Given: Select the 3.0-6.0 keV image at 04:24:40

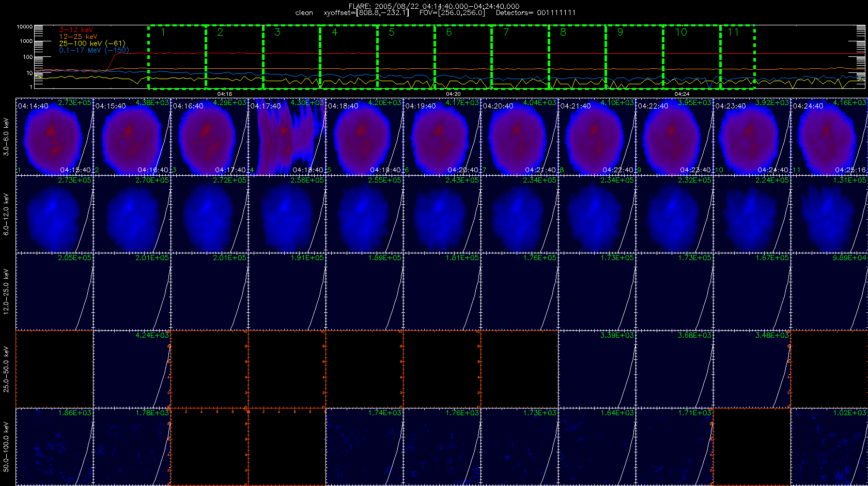Looking at the screenshot, I should [829, 136].
